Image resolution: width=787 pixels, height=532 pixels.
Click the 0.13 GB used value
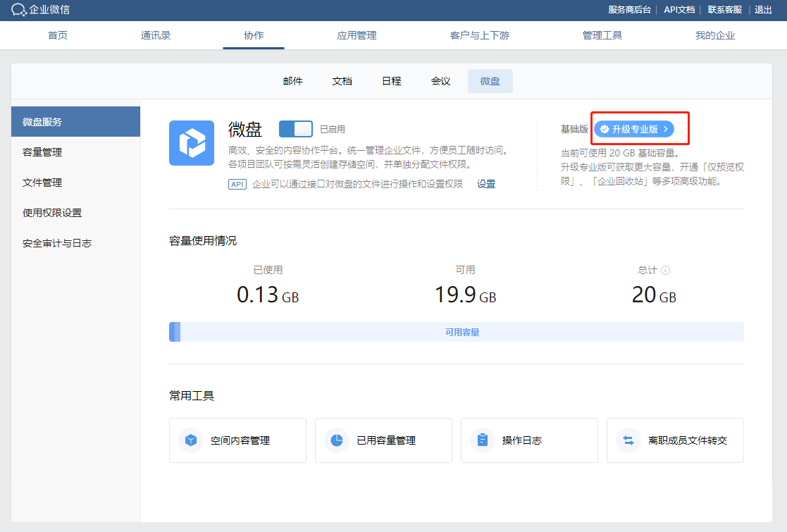pos(268,295)
